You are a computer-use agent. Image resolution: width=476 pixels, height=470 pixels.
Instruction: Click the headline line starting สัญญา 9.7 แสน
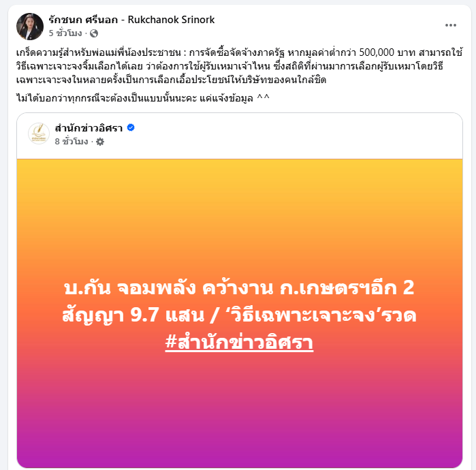239,315
